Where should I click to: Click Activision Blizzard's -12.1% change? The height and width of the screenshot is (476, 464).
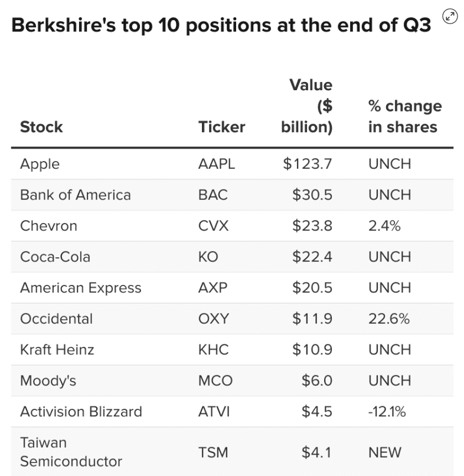point(387,412)
